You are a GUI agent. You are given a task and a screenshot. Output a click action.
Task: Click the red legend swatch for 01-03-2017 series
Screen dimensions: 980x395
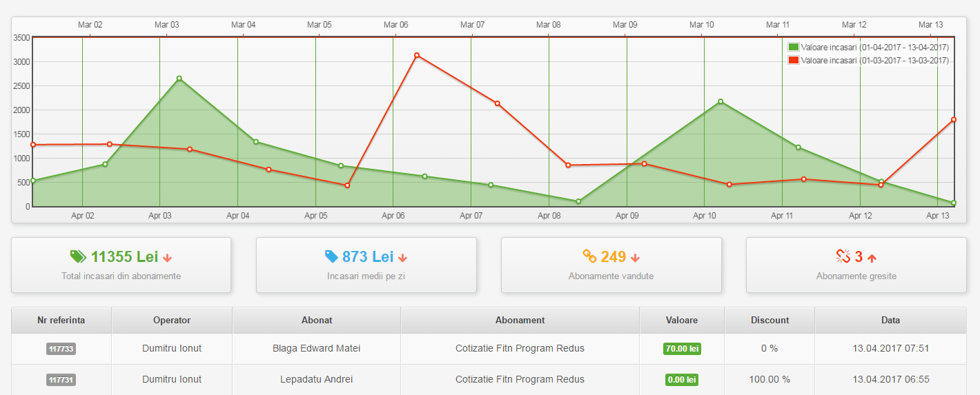pos(794,60)
